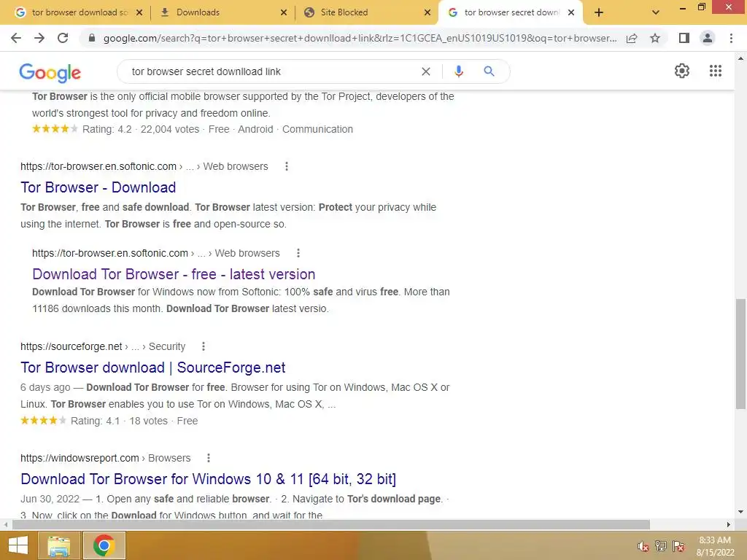The image size is (747, 560).
Task: Open File Explorer from taskbar
Action: (x=58, y=545)
